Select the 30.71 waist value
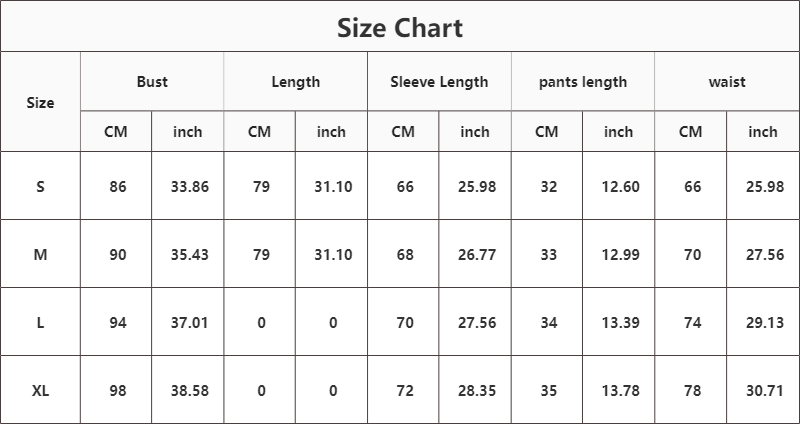 [x=764, y=390]
